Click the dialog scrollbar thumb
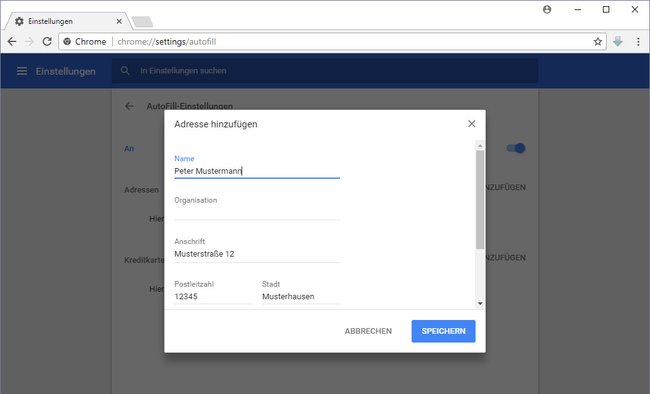The image size is (650, 394). pos(480,199)
